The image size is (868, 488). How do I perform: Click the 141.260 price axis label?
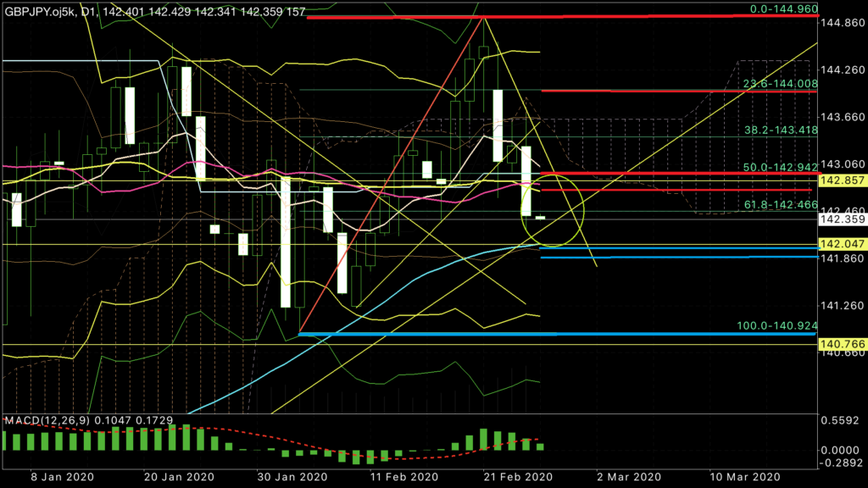click(843, 305)
